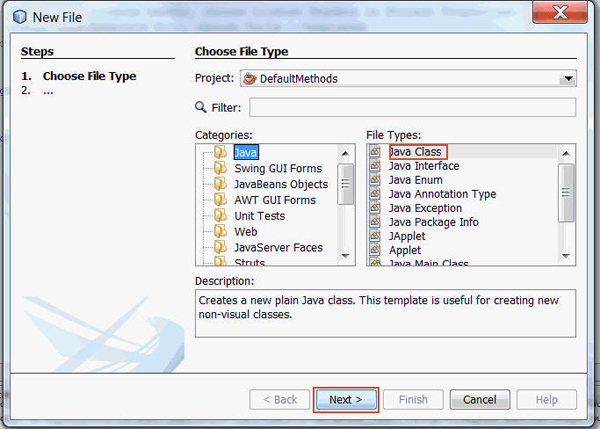The height and width of the screenshot is (429, 600).
Task: Click the Java Enum file icon
Action: (x=375, y=179)
